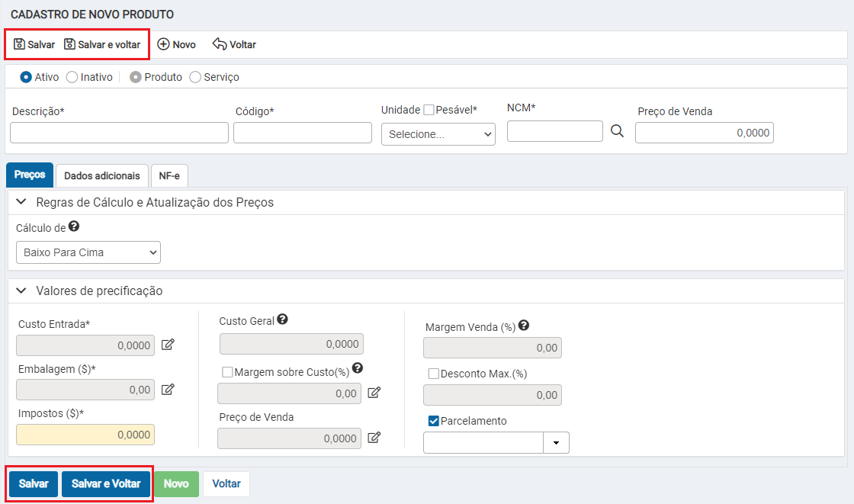854x504 pixels.
Task: Focus the yellow Impostos ($) field
Action: click(85, 435)
